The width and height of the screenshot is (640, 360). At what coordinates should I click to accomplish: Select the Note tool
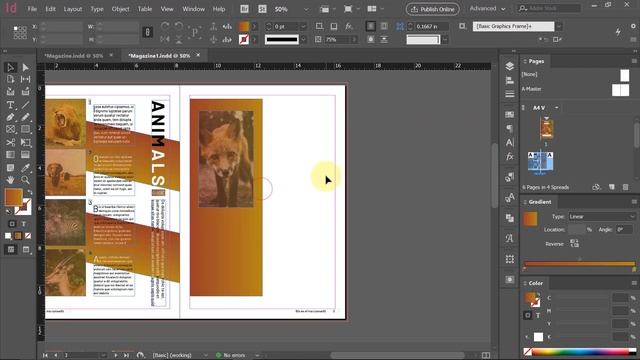tap(11, 168)
